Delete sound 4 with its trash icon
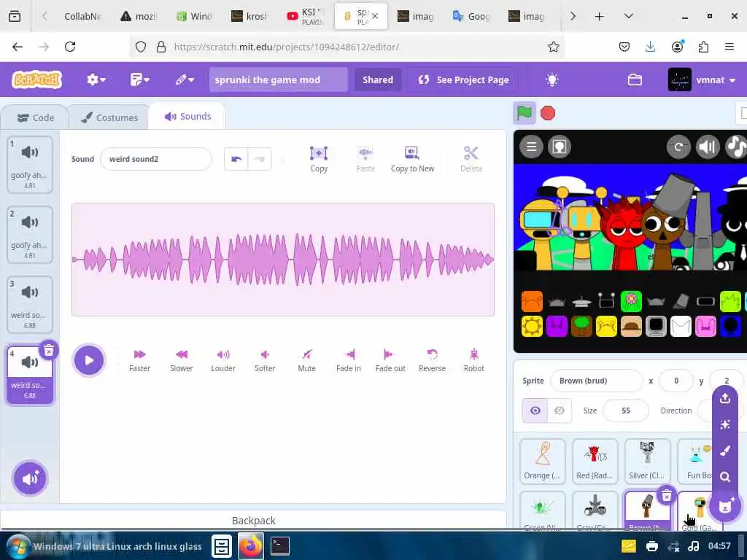Image resolution: width=747 pixels, height=560 pixels. [x=49, y=351]
